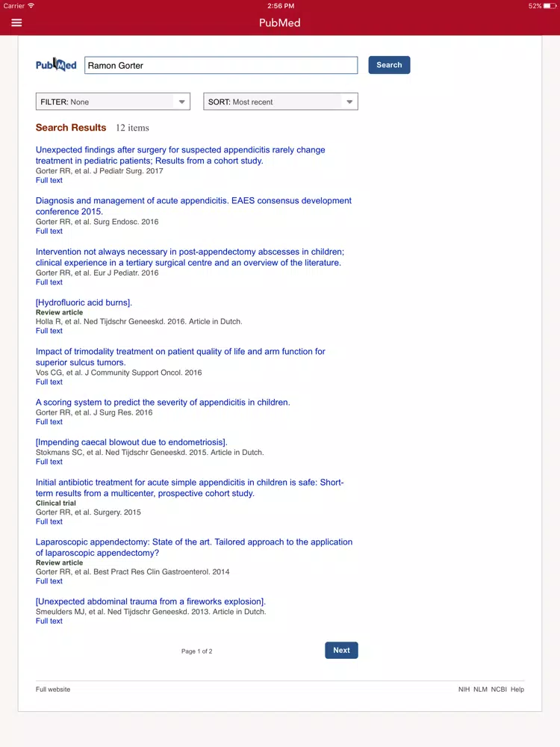The height and width of the screenshot is (747, 560).
Task: Open post-appendectomy abscesses in children article
Action: coord(190,257)
